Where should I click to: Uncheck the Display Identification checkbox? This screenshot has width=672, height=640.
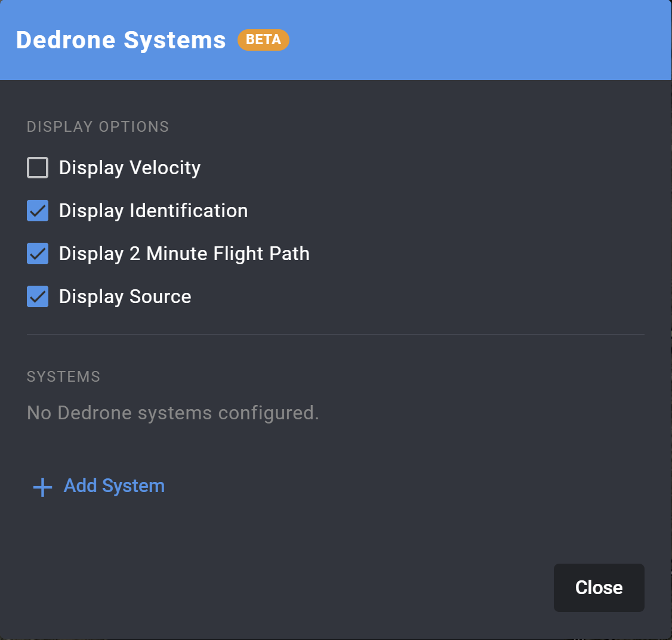(38, 211)
